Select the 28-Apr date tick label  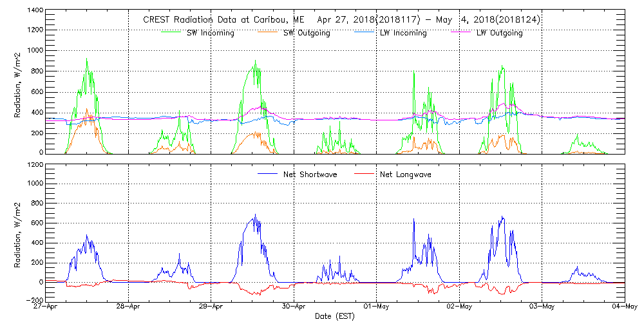point(129,307)
